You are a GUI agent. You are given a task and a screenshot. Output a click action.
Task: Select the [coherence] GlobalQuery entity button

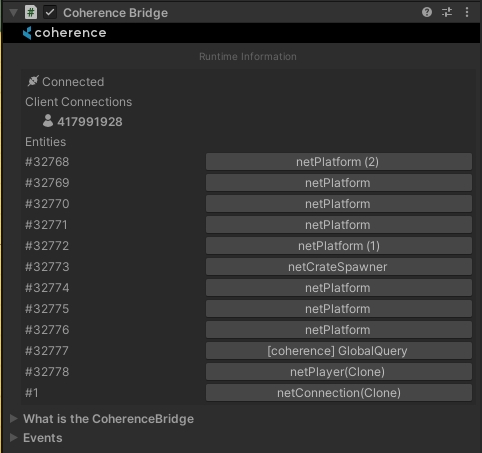tap(339, 351)
